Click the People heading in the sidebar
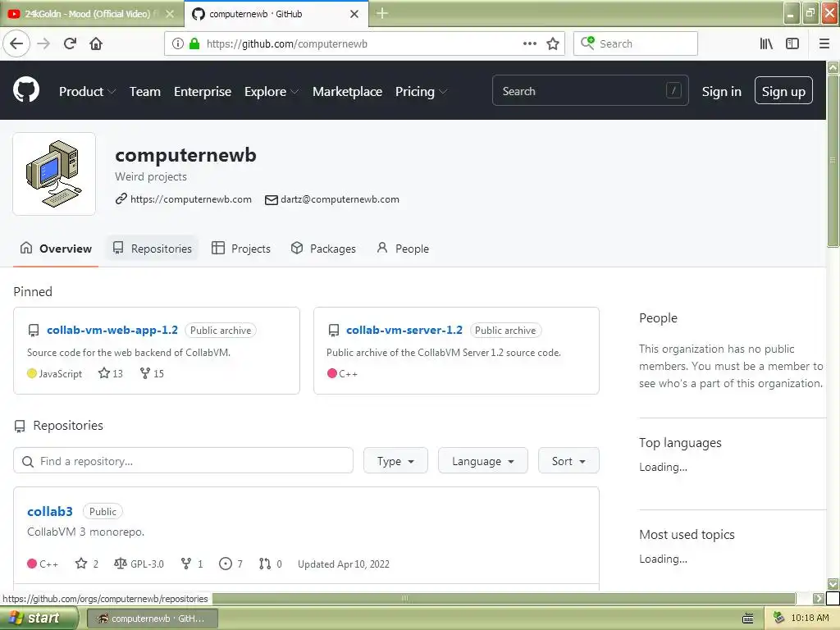The image size is (840, 630). pyautogui.click(x=658, y=318)
